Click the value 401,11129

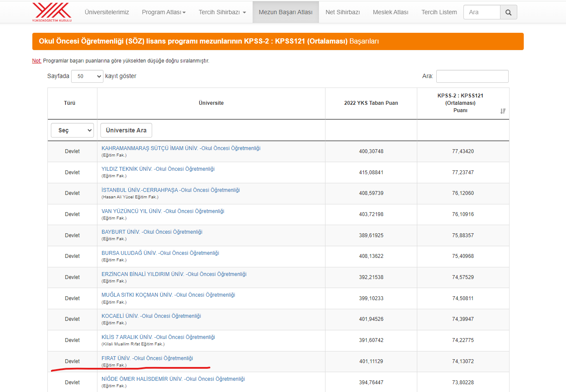(371, 361)
